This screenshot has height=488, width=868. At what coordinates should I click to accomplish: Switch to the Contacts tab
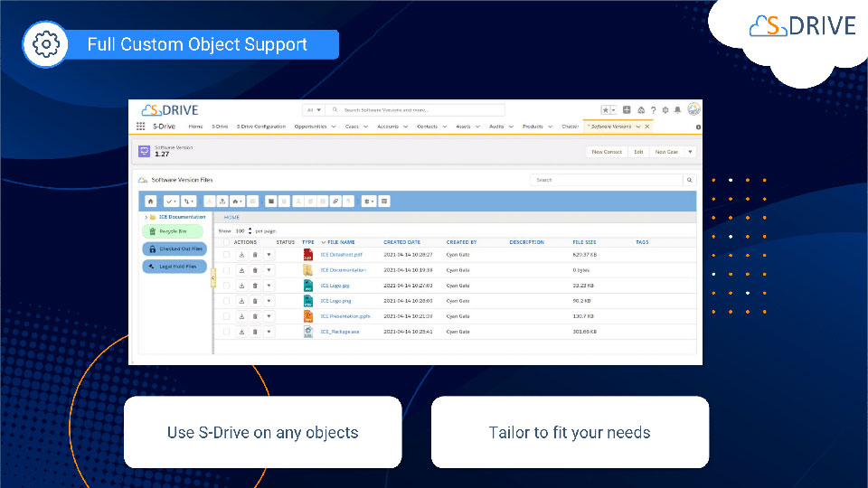[x=427, y=127]
